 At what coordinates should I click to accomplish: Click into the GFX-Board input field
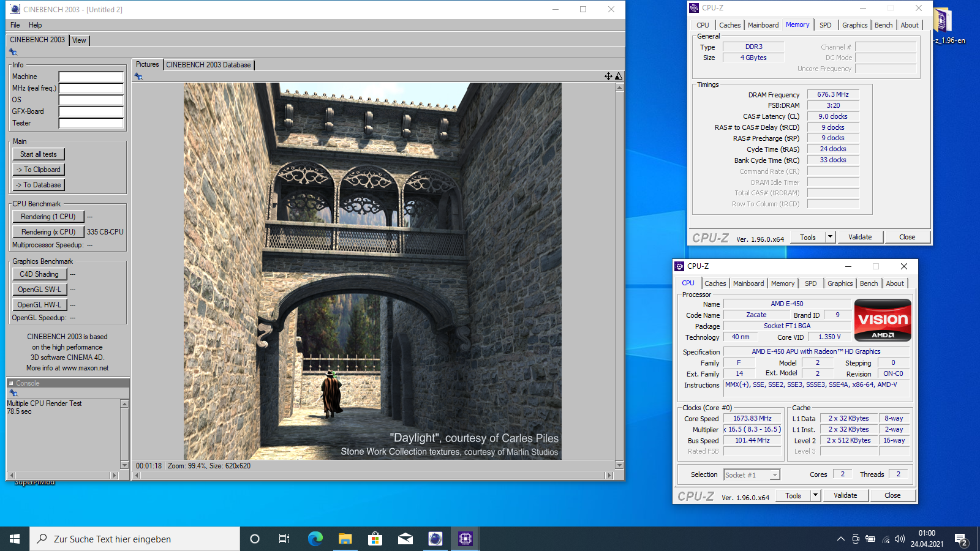point(91,111)
